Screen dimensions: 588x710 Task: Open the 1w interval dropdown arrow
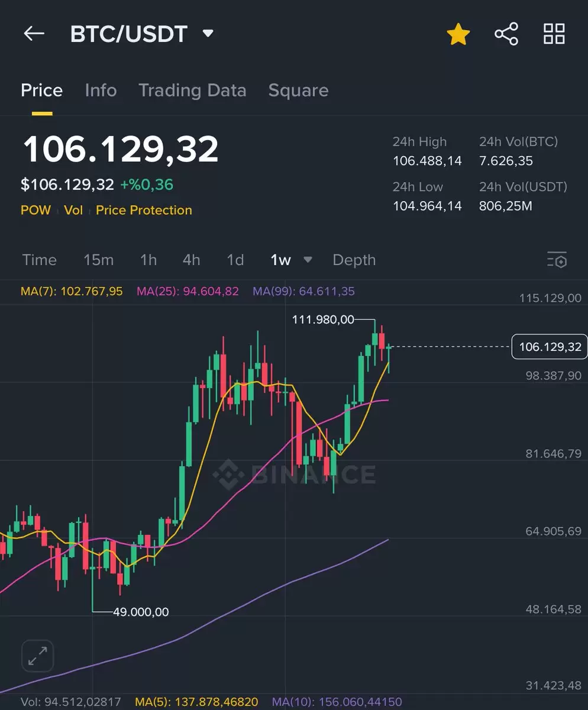[308, 260]
